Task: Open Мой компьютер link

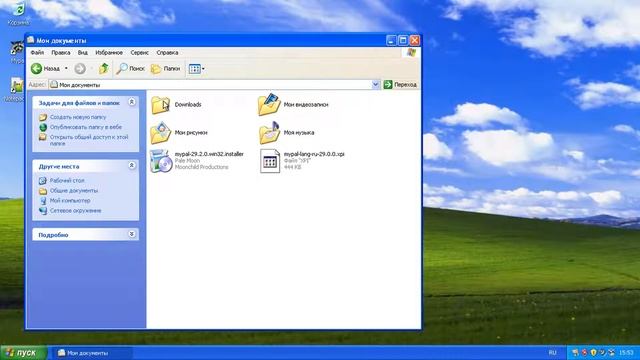Action: click(70, 200)
